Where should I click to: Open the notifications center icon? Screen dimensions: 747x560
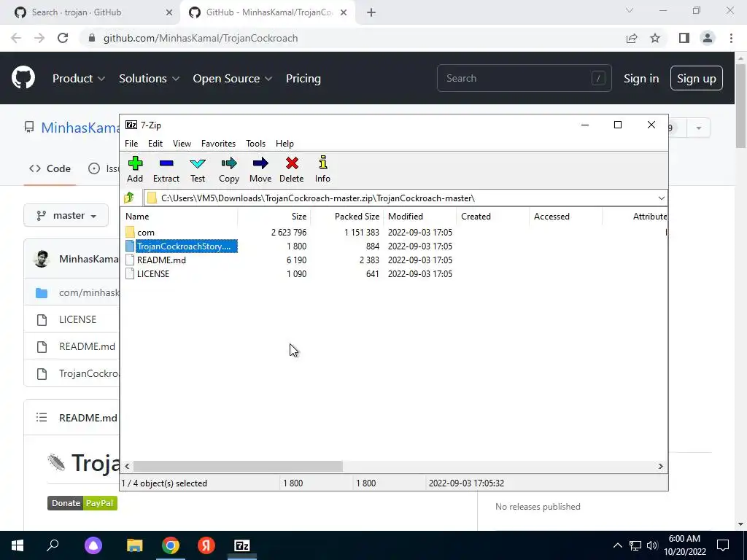pyautogui.click(x=723, y=545)
